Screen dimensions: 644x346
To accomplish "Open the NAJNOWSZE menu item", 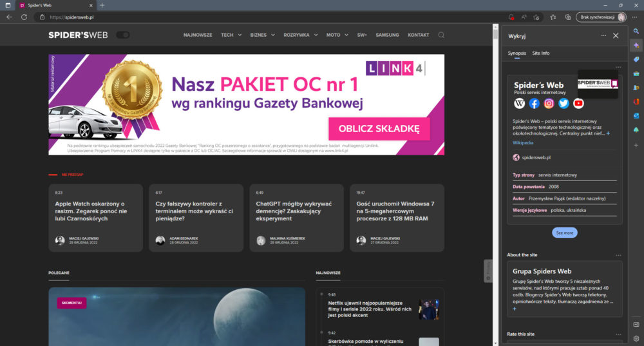I will [198, 35].
